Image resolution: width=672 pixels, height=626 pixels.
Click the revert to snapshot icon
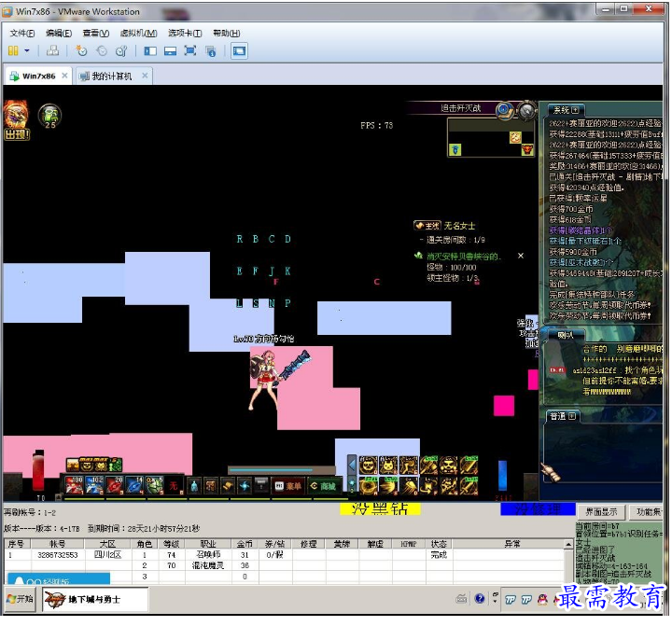(102, 51)
